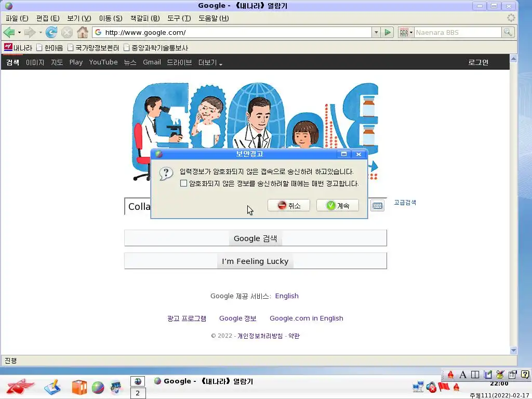Switch Google to English link
This screenshot has width=532, height=399.
tap(287, 296)
